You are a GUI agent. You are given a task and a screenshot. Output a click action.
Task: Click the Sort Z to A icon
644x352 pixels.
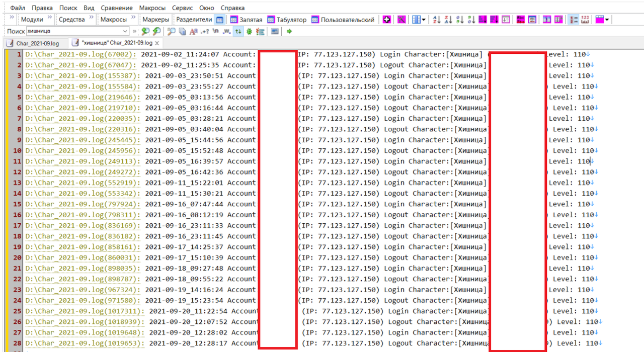[x=448, y=20]
